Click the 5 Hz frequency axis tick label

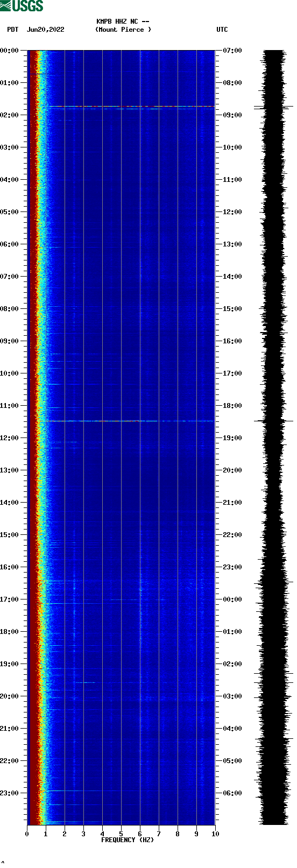(121, 834)
